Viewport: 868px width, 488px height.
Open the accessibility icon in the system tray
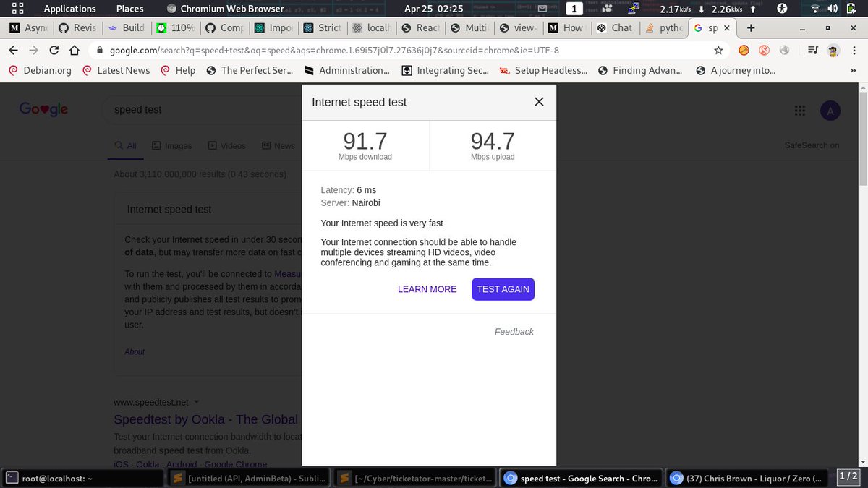coord(780,9)
